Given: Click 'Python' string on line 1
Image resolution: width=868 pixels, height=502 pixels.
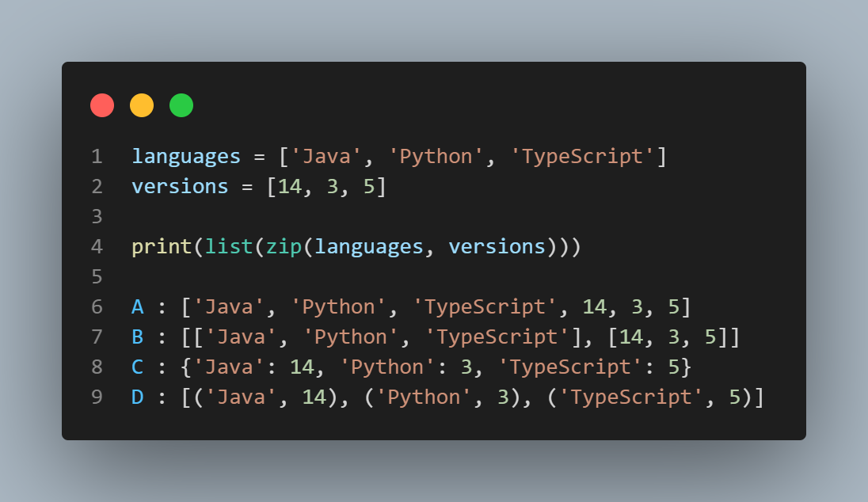Looking at the screenshot, I should coord(436,157).
